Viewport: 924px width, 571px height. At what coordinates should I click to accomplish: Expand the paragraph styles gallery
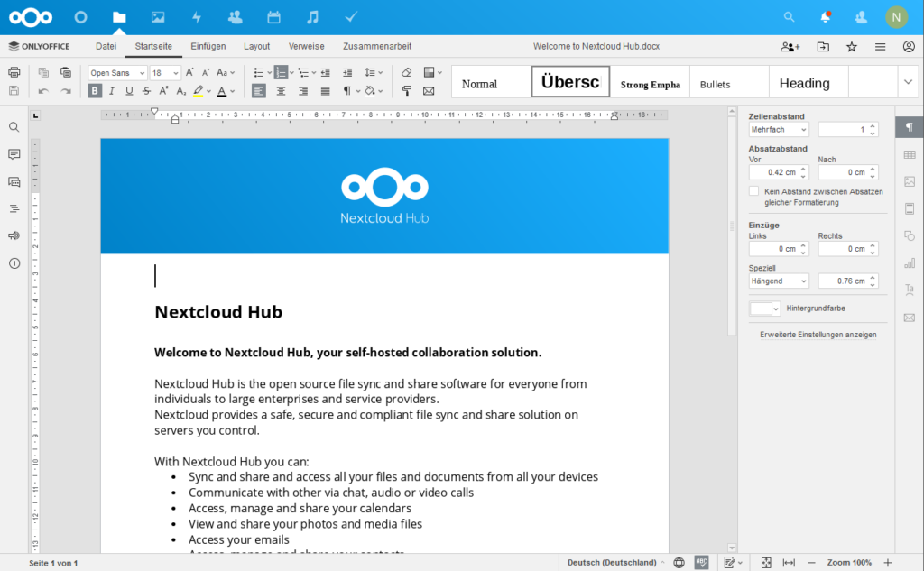pyautogui.click(x=908, y=82)
